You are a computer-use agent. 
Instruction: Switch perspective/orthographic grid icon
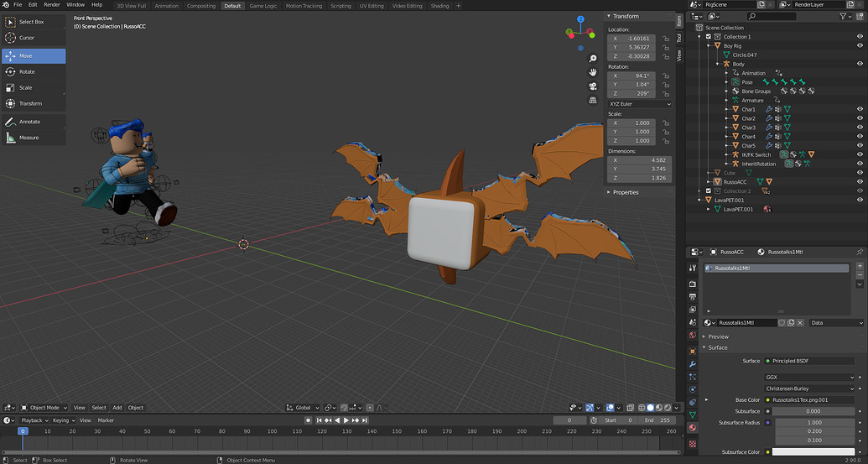coord(593,100)
